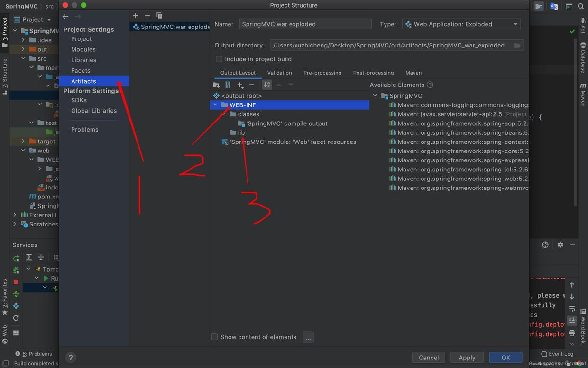Open Modules in Project Settings
The image size is (588, 368).
click(83, 49)
